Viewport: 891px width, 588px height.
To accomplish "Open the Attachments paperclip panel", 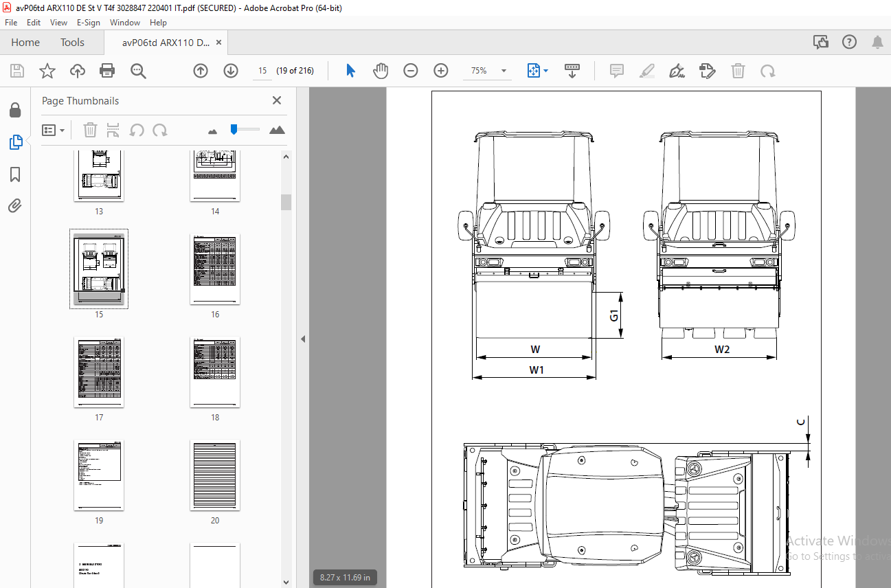I will [x=15, y=205].
